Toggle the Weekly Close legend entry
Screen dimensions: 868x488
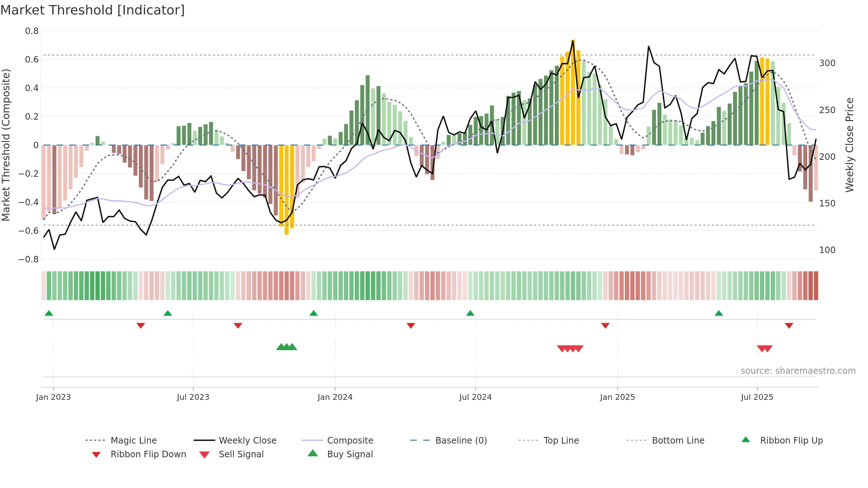235,441
